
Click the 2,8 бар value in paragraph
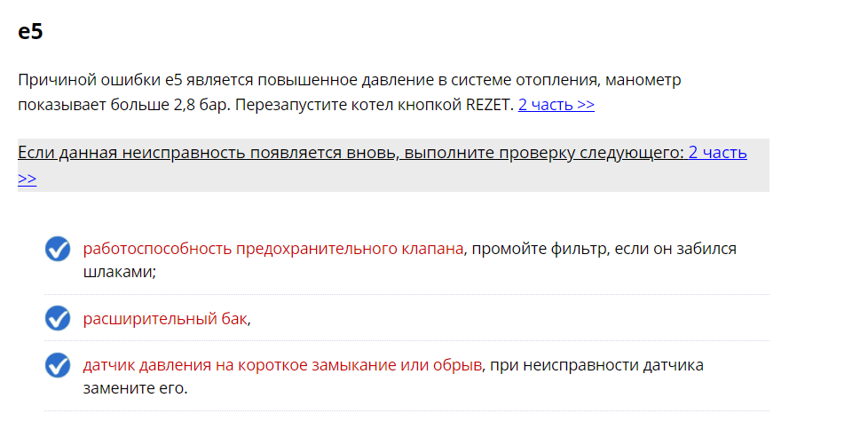point(198,105)
